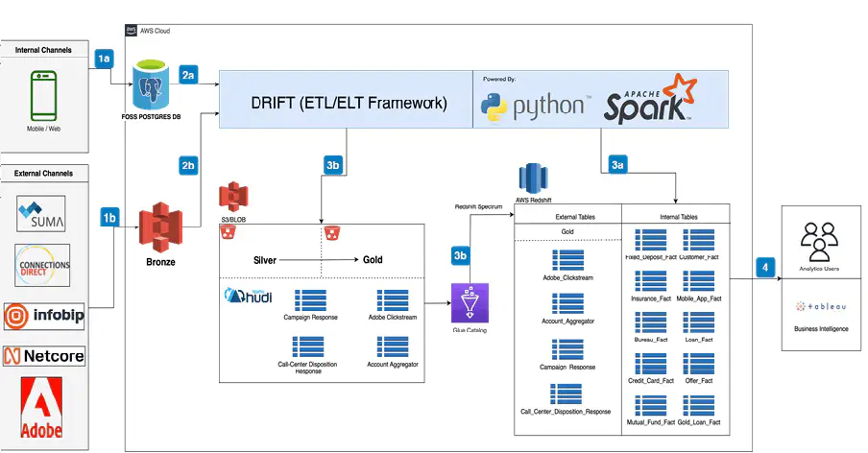Select the Tableau logo
Viewport: 868px width, 453px height.
(821, 306)
